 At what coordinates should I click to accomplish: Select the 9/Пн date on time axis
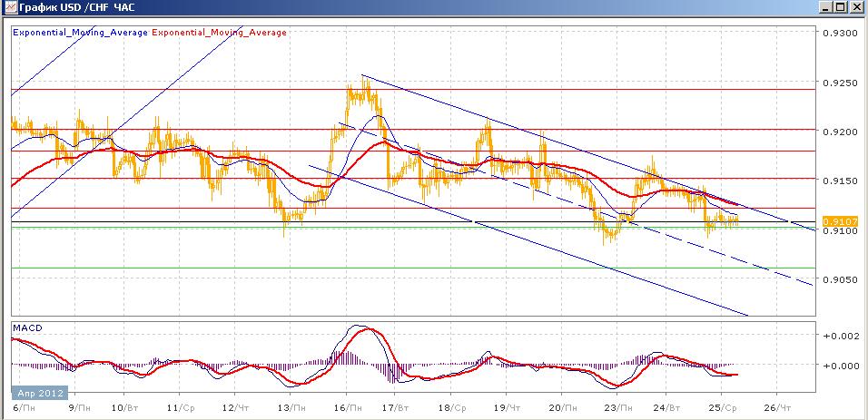tap(81, 407)
